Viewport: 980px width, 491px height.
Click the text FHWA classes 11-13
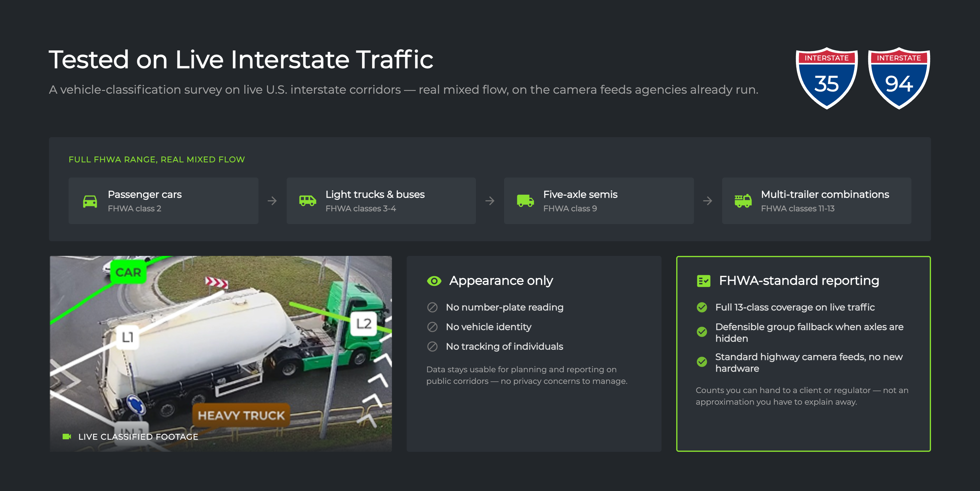tap(798, 208)
